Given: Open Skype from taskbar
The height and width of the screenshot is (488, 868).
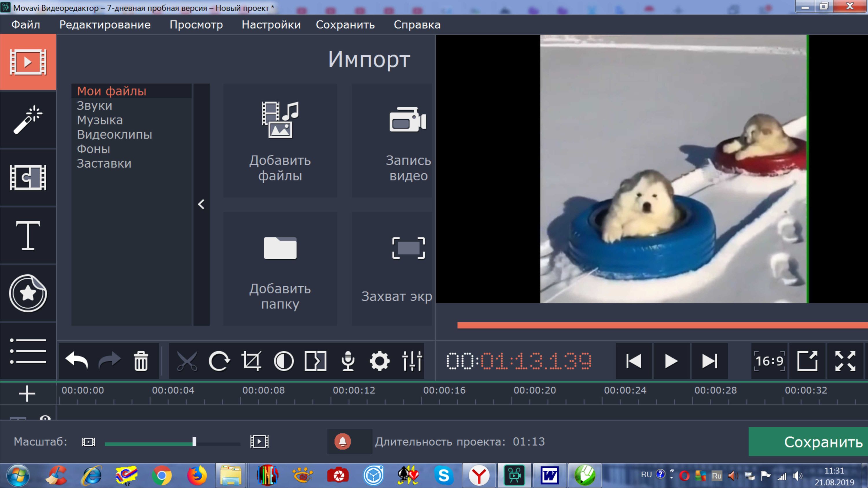Looking at the screenshot, I should [x=444, y=475].
